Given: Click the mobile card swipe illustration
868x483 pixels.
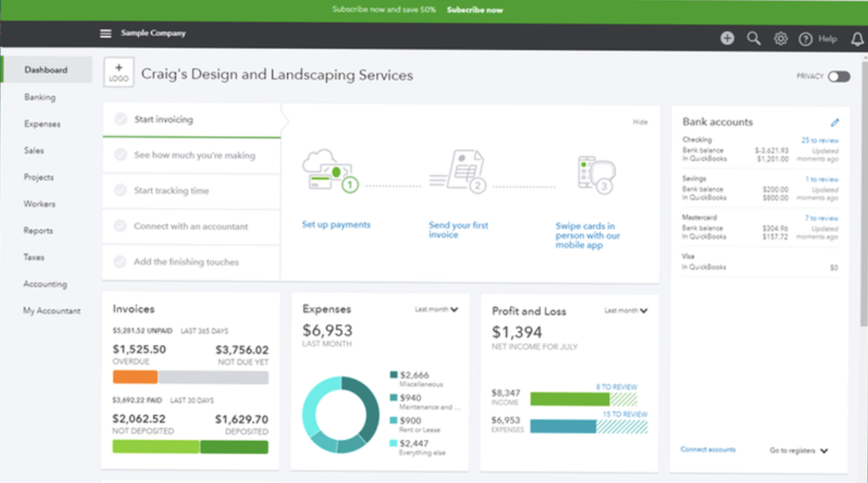Looking at the screenshot, I should pyautogui.click(x=596, y=174).
